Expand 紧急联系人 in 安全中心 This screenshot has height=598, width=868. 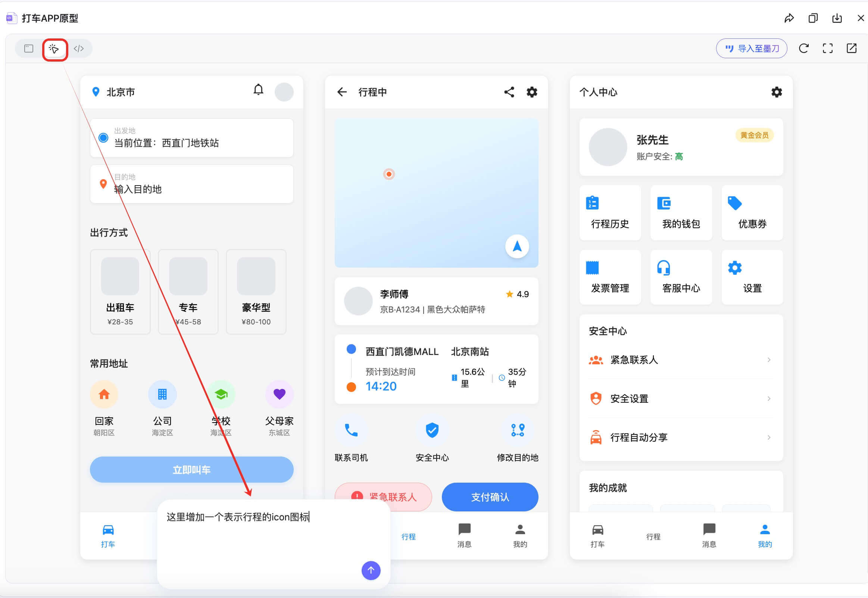pyautogui.click(x=681, y=360)
